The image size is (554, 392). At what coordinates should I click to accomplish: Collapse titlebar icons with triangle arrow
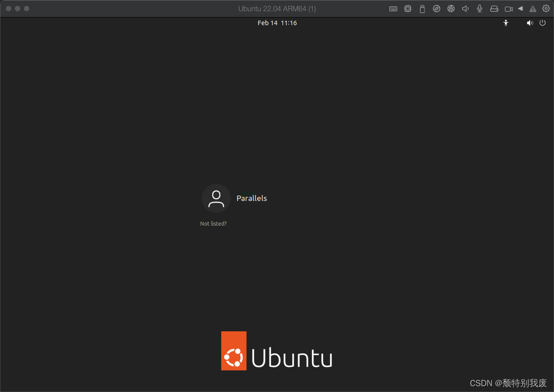click(520, 9)
